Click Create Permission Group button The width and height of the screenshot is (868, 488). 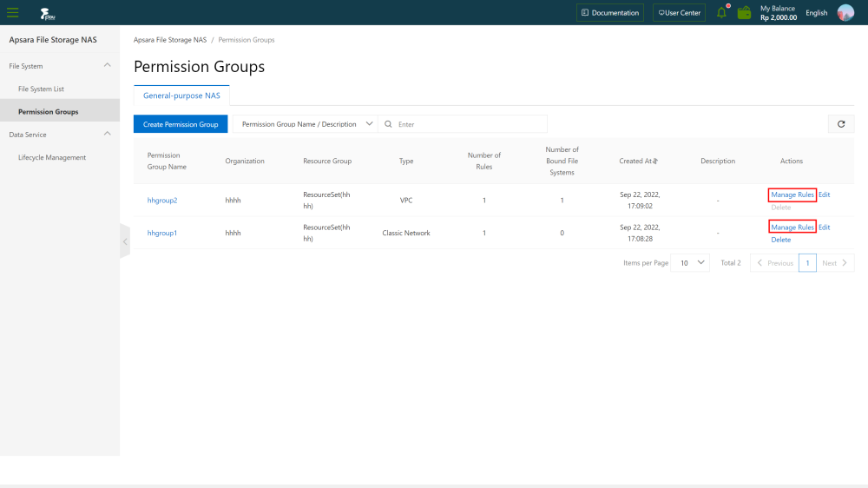181,124
